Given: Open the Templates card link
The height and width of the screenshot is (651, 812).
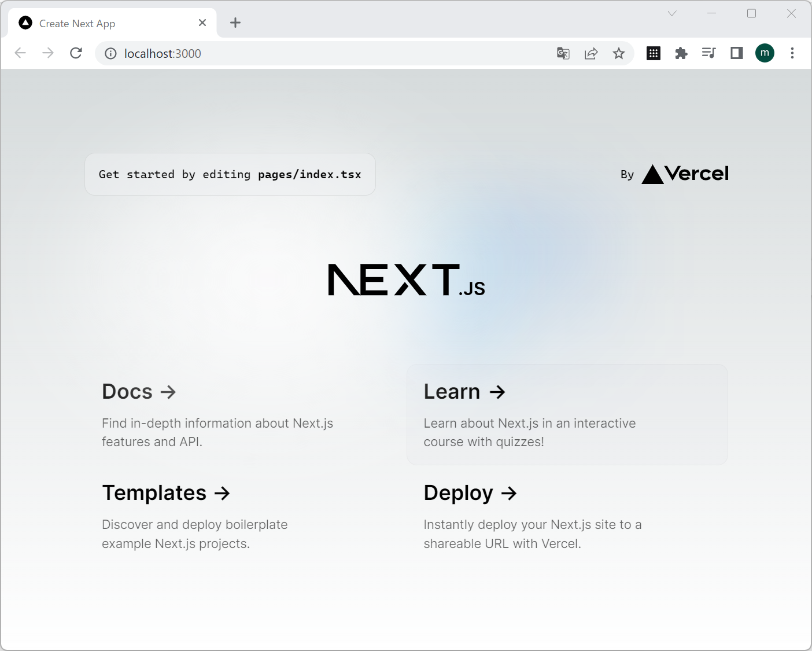Looking at the screenshot, I should coord(245,516).
